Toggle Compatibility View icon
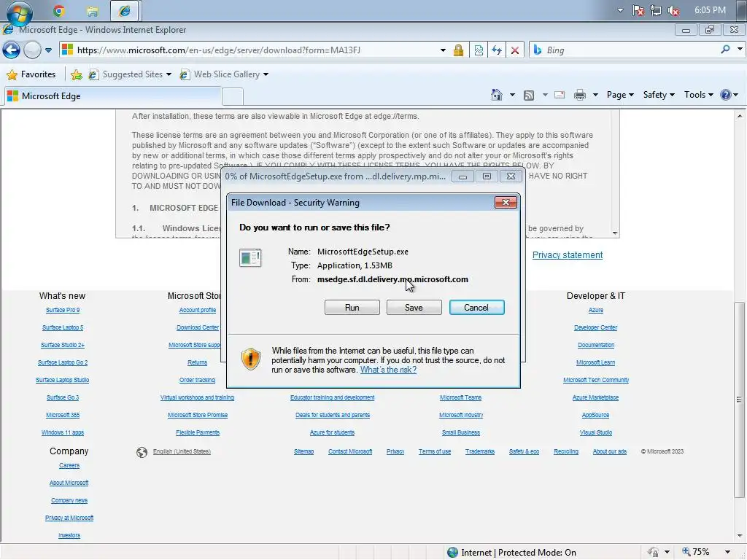747x560 pixels. coord(479,50)
